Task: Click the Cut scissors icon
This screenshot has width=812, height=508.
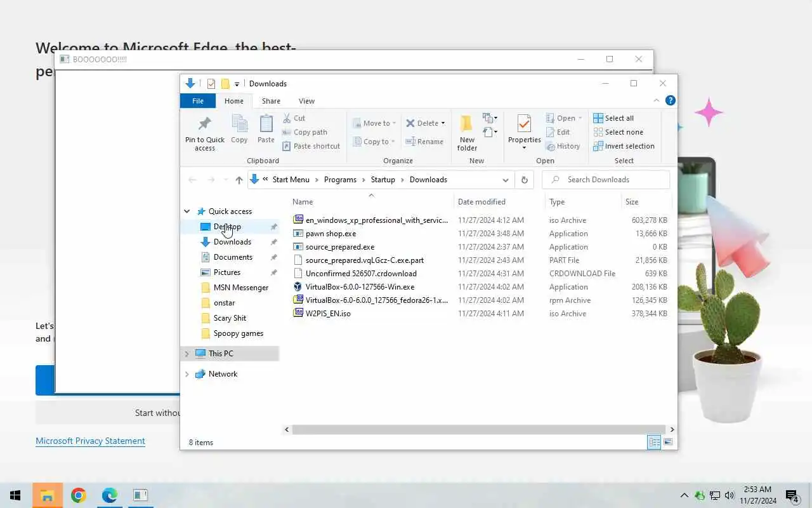Action: [287, 118]
